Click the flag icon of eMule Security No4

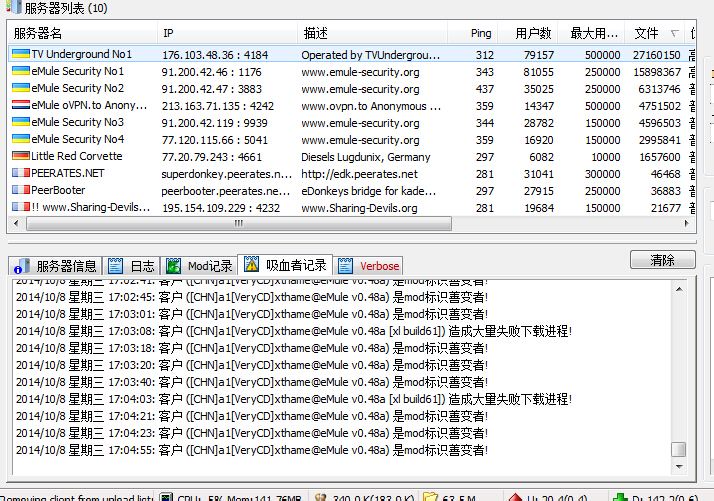pyautogui.click(x=20, y=139)
